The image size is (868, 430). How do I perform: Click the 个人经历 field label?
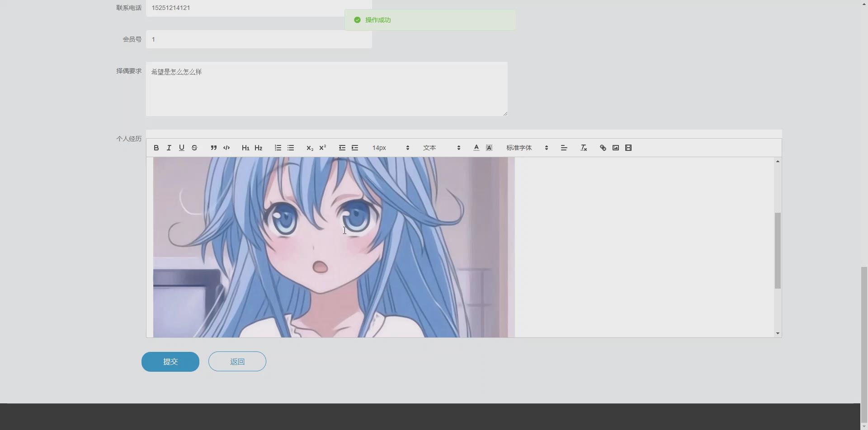(x=129, y=139)
